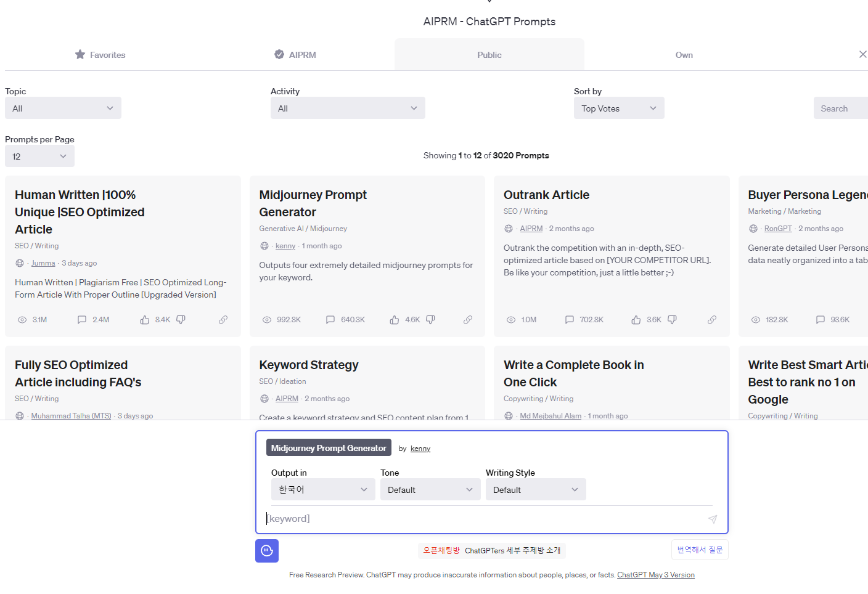Open author Jumma's profile link

point(43,263)
